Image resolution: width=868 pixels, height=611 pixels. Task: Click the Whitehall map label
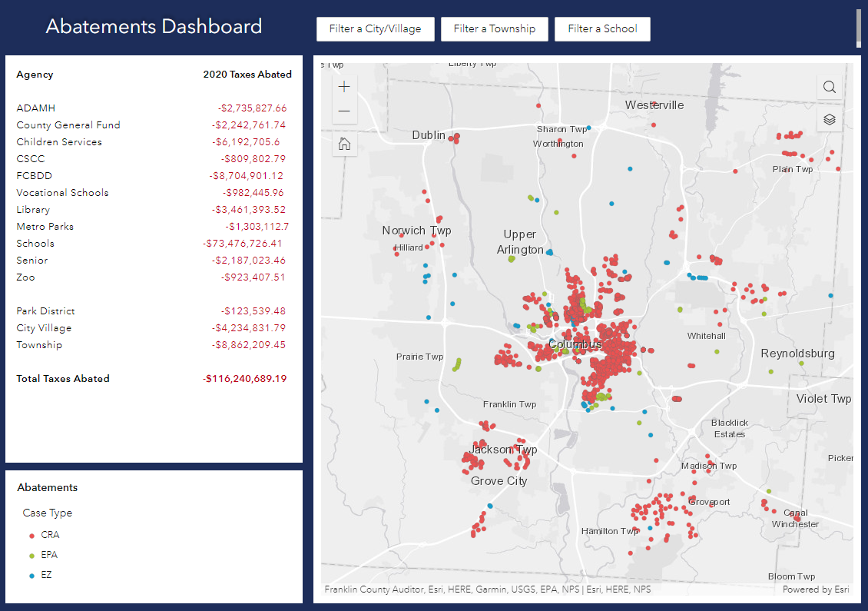(707, 336)
